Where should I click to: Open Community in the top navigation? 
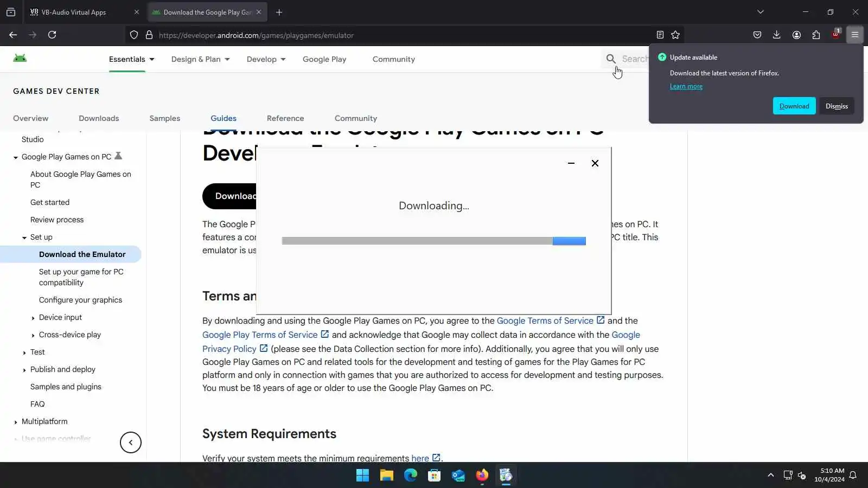pos(393,59)
